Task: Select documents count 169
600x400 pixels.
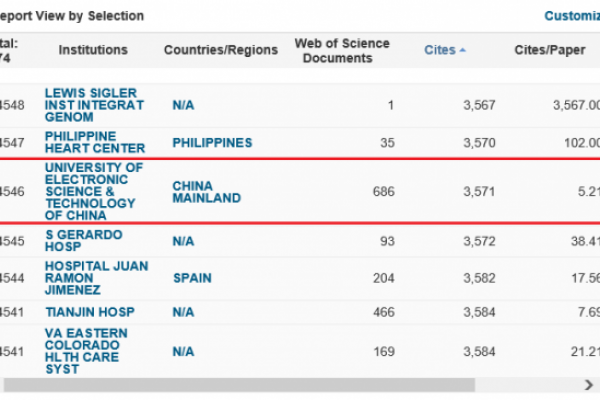Action: (383, 351)
